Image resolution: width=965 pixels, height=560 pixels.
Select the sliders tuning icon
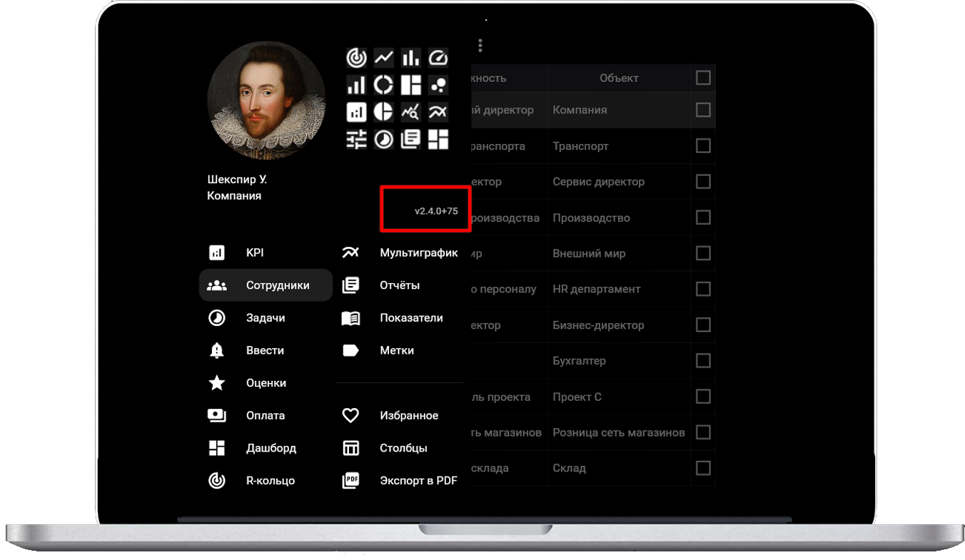[x=356, y=139]
